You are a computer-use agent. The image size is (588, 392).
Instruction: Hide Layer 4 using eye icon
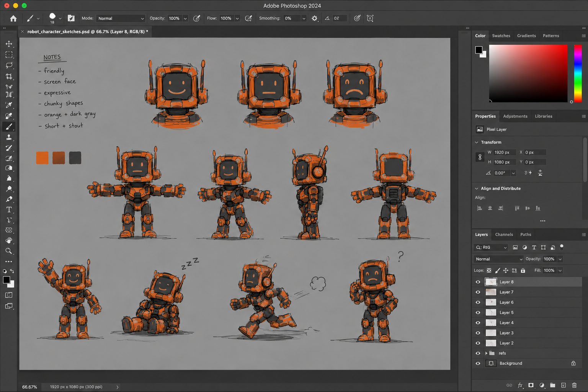[x=478, y=323]
